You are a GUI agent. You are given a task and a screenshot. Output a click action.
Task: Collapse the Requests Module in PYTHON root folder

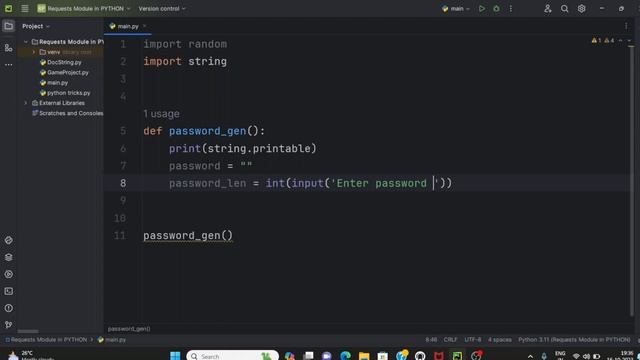point(26,42)
